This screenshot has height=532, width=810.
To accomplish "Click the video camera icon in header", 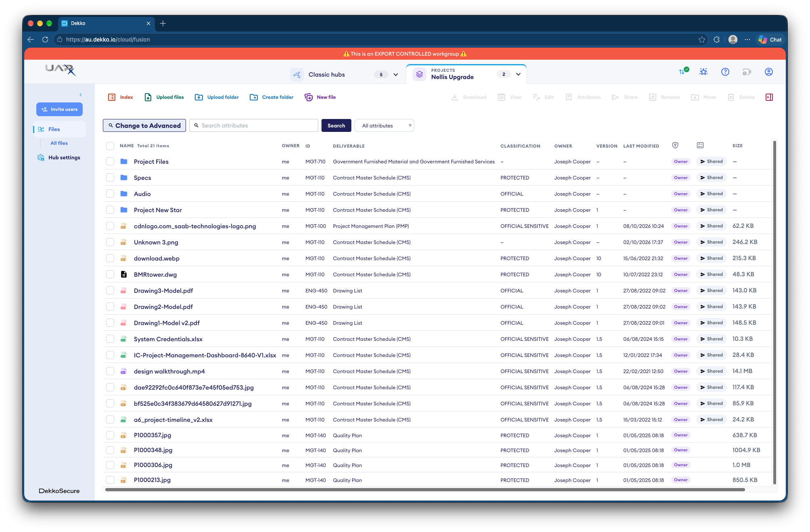I will pyautogui.click(x=747, y=72).
